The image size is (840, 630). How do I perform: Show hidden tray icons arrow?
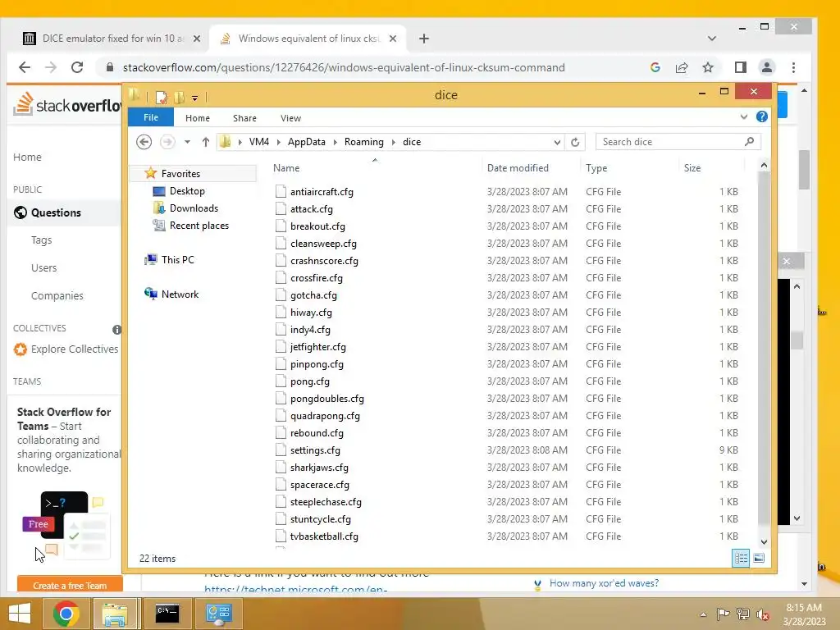[x=703, y=614]
